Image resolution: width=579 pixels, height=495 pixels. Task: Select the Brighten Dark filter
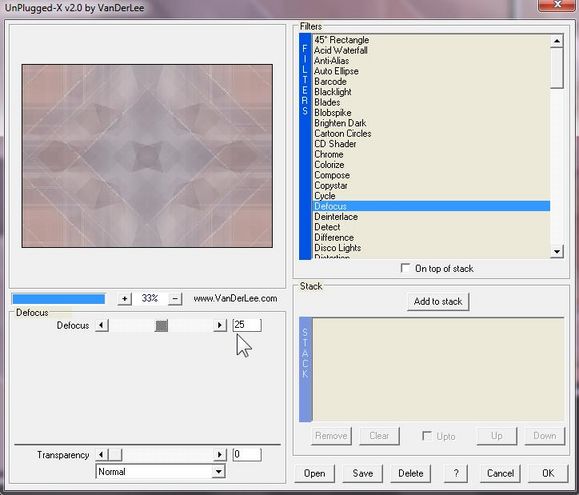(431, 123)
